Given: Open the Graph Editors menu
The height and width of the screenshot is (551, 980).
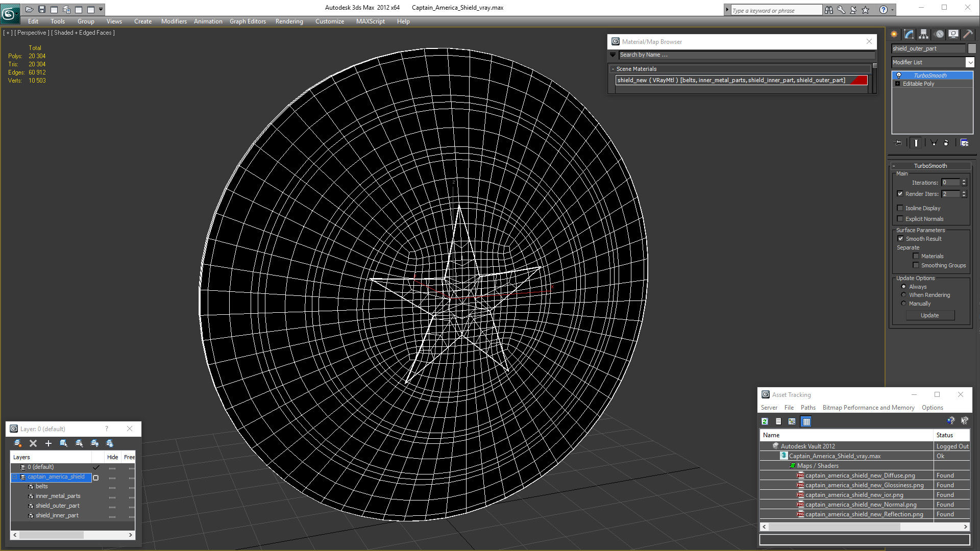Looking at the screenshot, I should 248,21.
